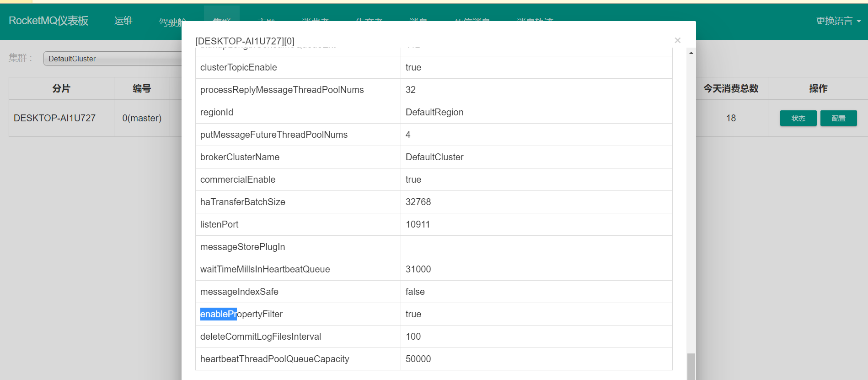Open the 更换语言 language dropdown

(838, 21)
